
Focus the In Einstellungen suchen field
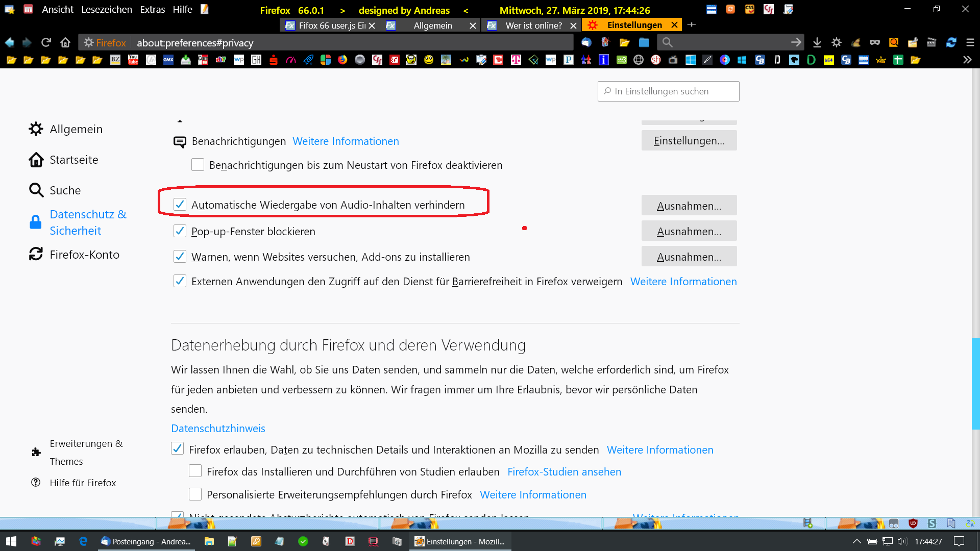669,91
